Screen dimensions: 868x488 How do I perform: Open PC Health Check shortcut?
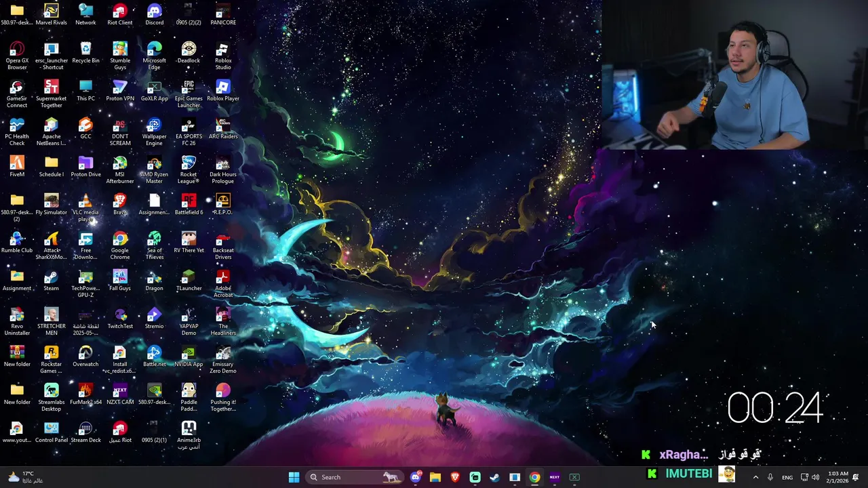point(17,131)
